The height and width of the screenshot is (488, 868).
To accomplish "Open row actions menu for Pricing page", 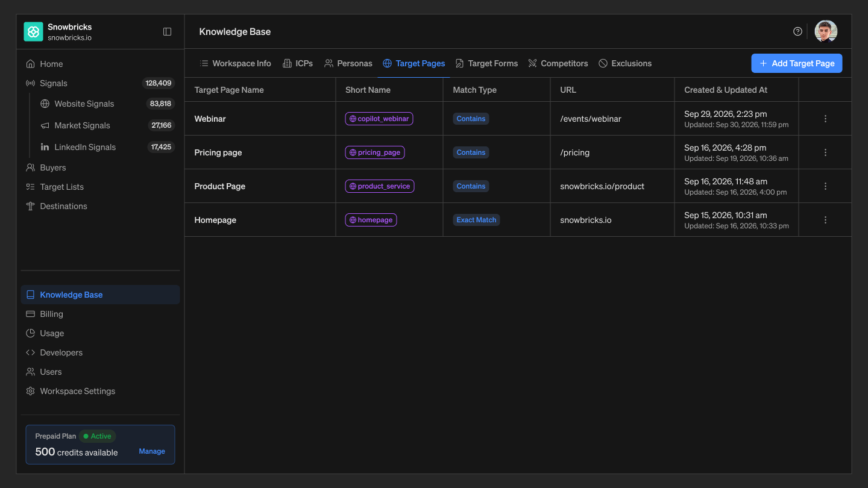I will (x=825, y=152).
